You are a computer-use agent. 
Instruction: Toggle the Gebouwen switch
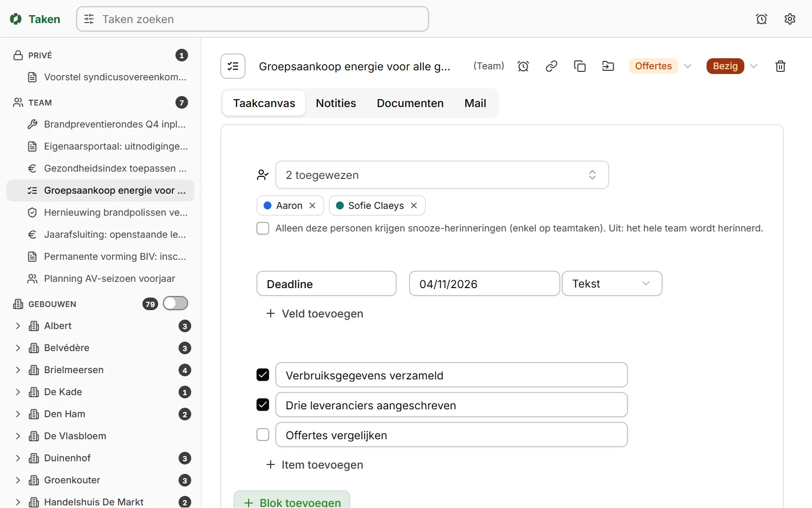click(175, 303)
